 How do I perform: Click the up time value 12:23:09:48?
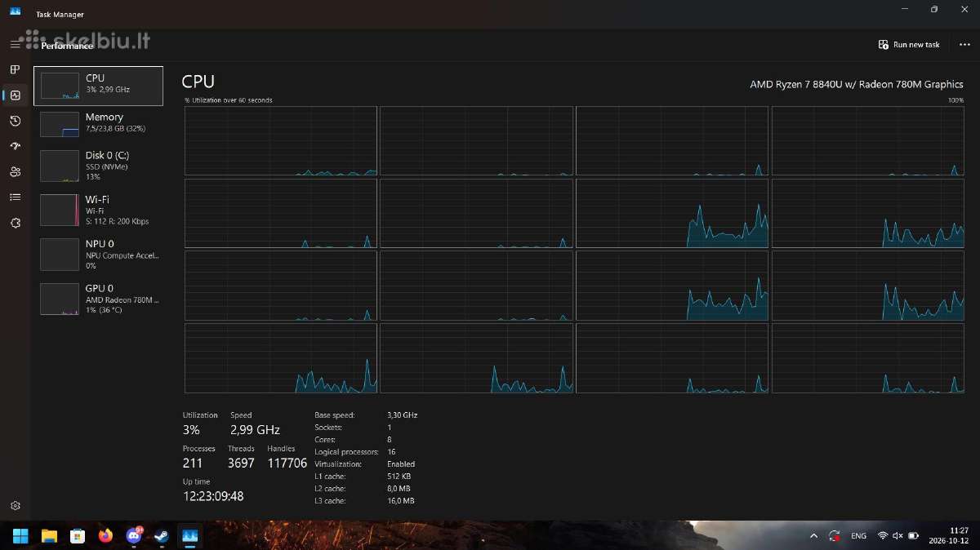[213, 496]
